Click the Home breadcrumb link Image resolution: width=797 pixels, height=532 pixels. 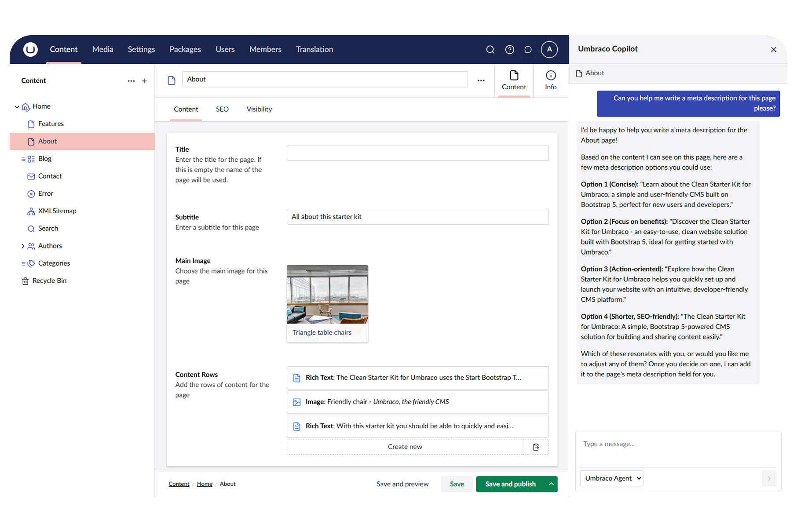click(205, 484)
